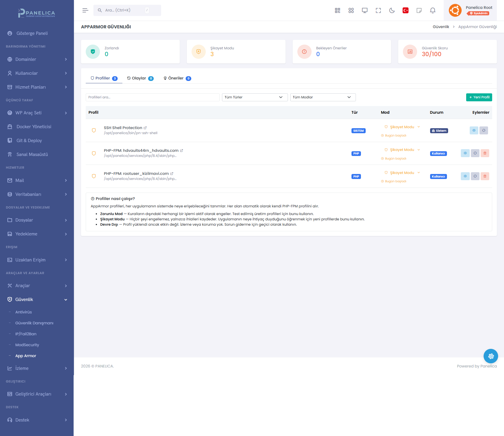Image resolution: width=504 pixels, height=436 pixels.
Task: Collapse sidebar with hamburger menu icon
Action: 85,10
